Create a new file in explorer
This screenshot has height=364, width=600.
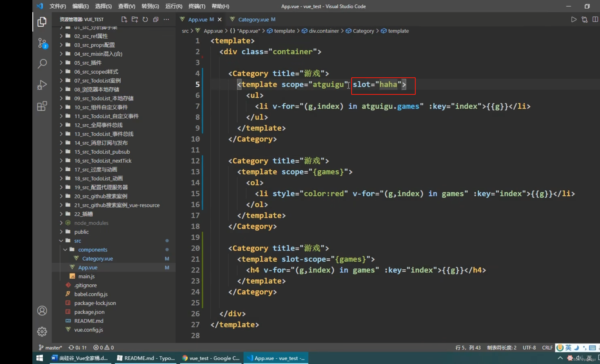(124, 19)
